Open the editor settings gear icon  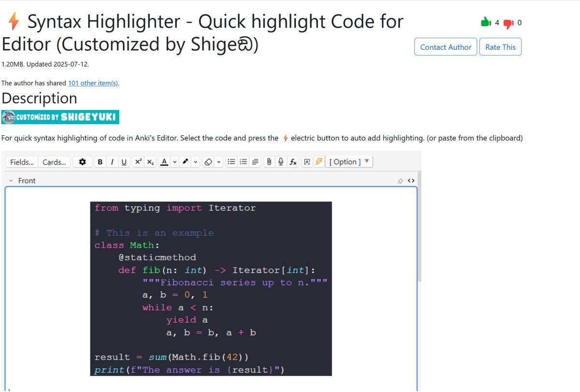83,162
